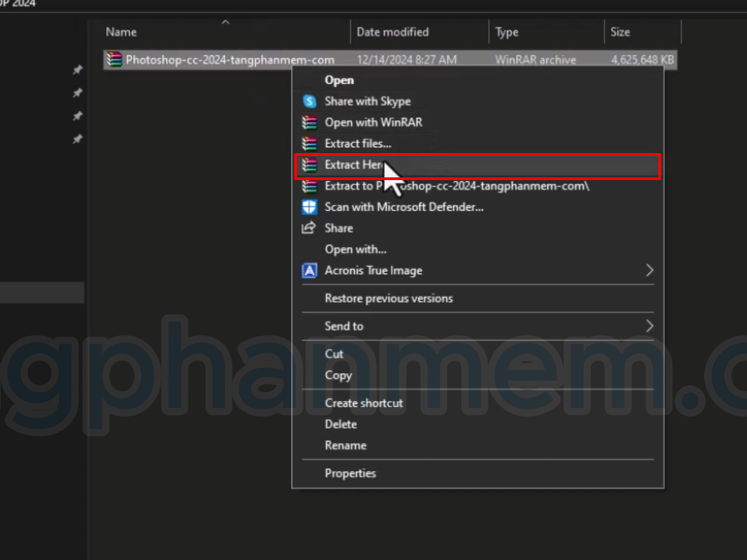
Task: Click the Microsoft Defender shield icon
Action: pyautogui.click(x=309, y=207)
